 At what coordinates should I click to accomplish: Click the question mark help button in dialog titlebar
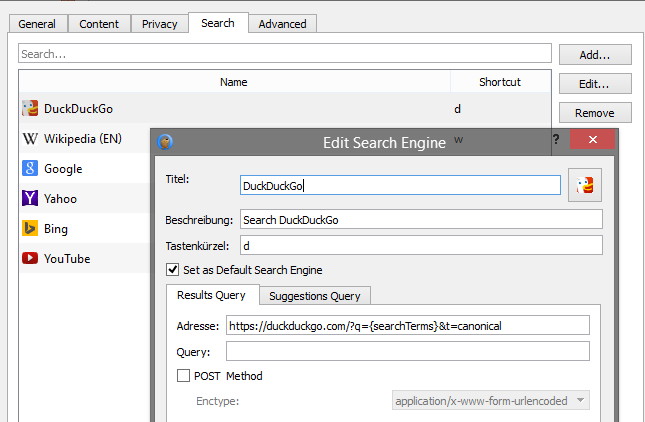(x=556, y=139)
